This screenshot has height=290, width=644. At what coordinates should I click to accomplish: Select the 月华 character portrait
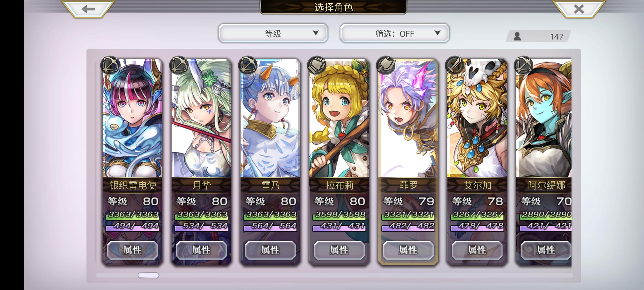pyautogui.click(x=201, y=118)
